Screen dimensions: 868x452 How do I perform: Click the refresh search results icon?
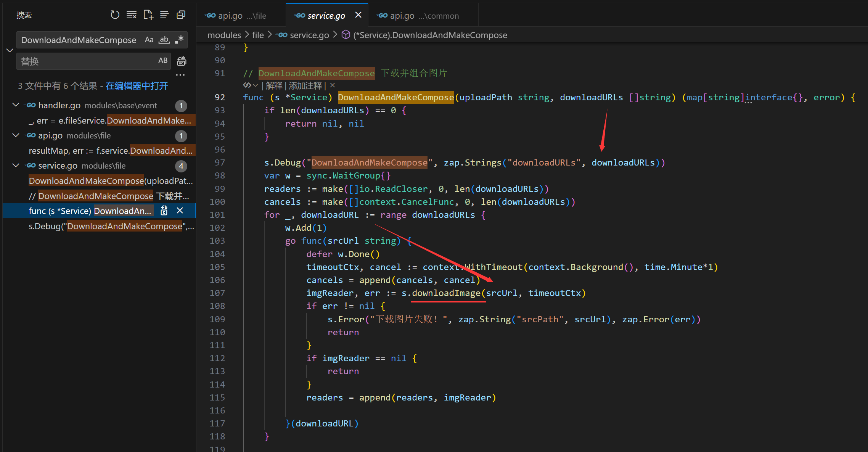coord(115,15)
